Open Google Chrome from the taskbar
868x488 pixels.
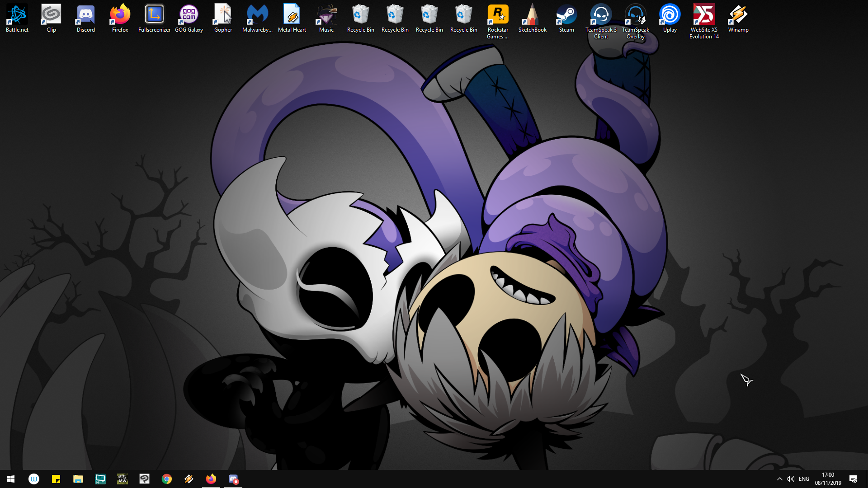point(167,479)
